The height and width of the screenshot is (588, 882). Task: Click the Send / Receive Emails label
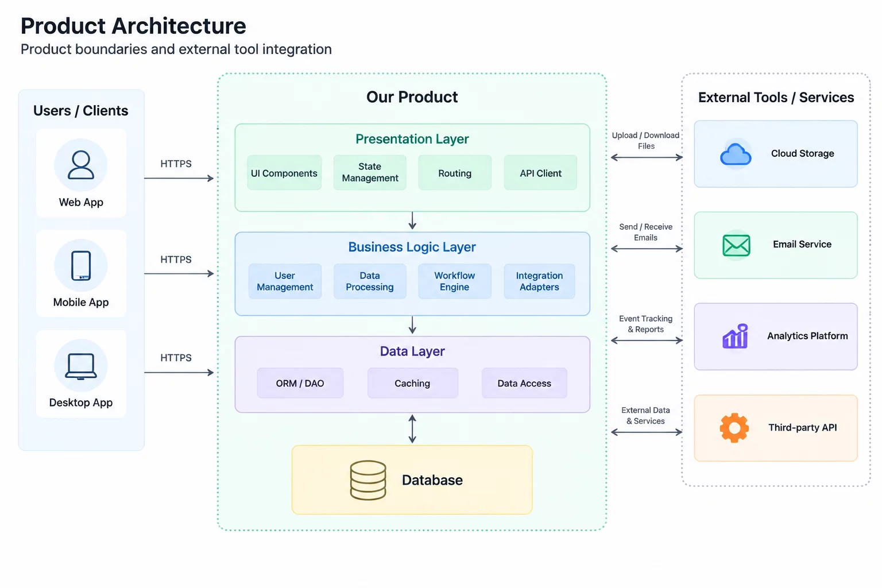[646, 232]
